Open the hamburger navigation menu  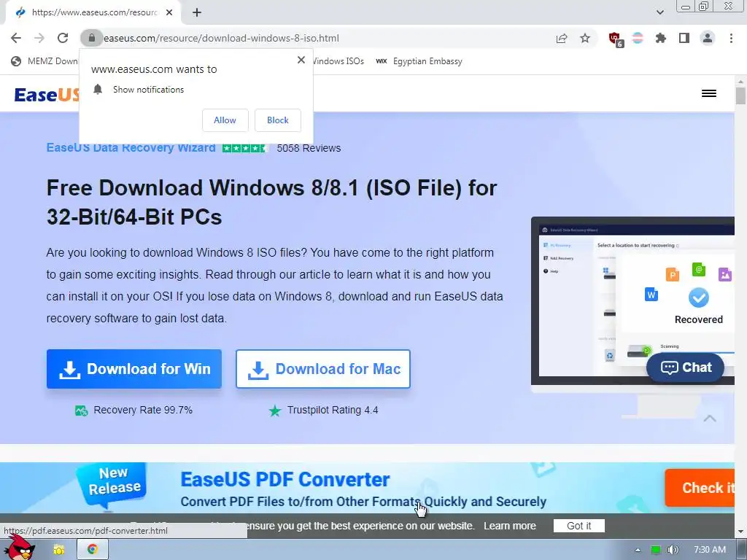click(x=709, y=93)
